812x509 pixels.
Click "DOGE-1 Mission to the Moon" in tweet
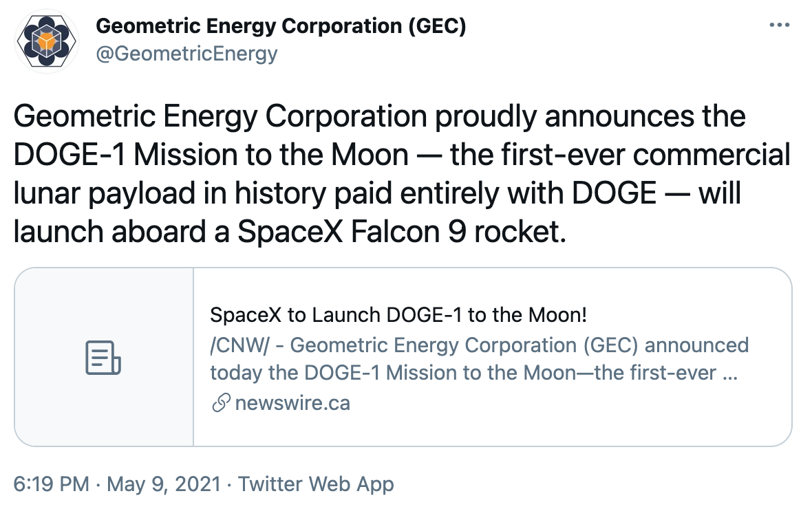tap(211, 155)
